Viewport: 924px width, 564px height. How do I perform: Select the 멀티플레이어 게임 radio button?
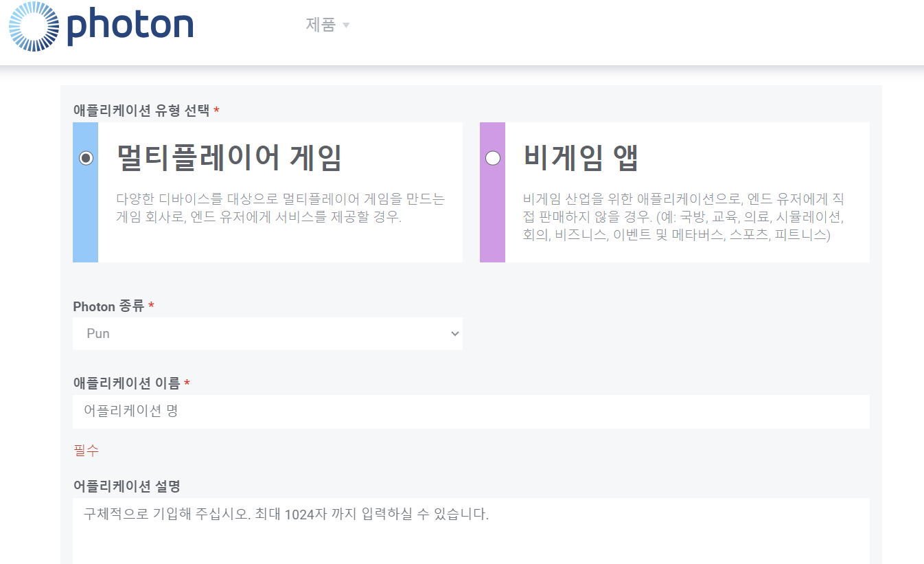pyautogui.click(x=86, y=158)
